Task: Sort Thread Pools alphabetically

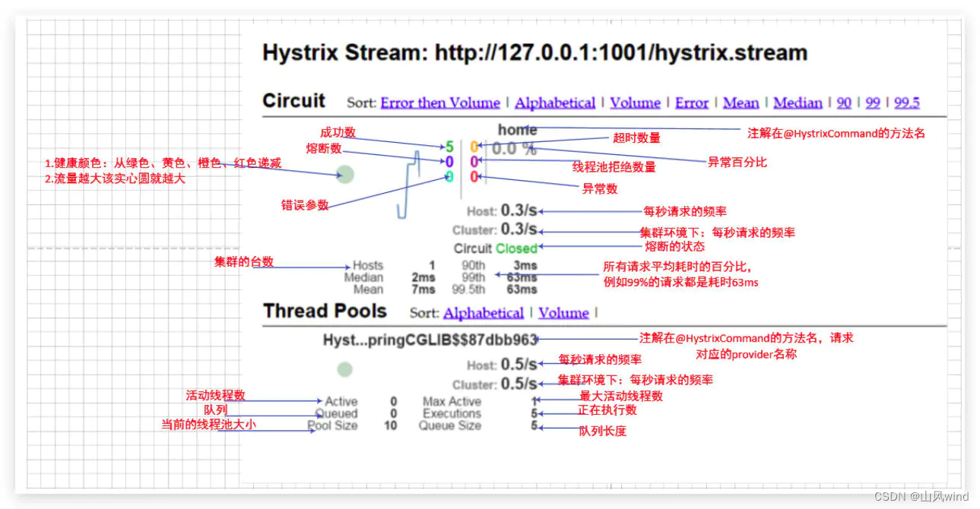Action: (483, 312)
